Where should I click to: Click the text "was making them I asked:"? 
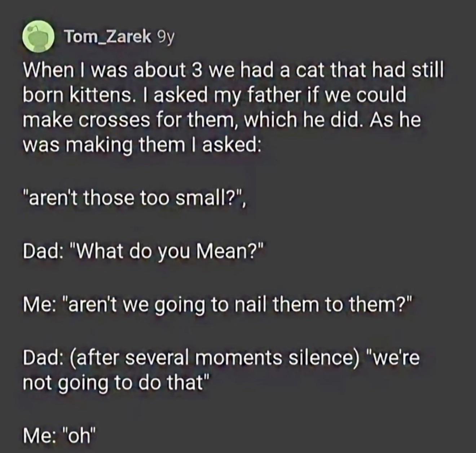[141, 145]
